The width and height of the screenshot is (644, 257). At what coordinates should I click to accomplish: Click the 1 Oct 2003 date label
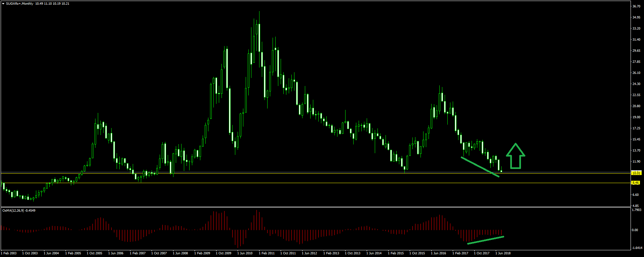point(30,253)
